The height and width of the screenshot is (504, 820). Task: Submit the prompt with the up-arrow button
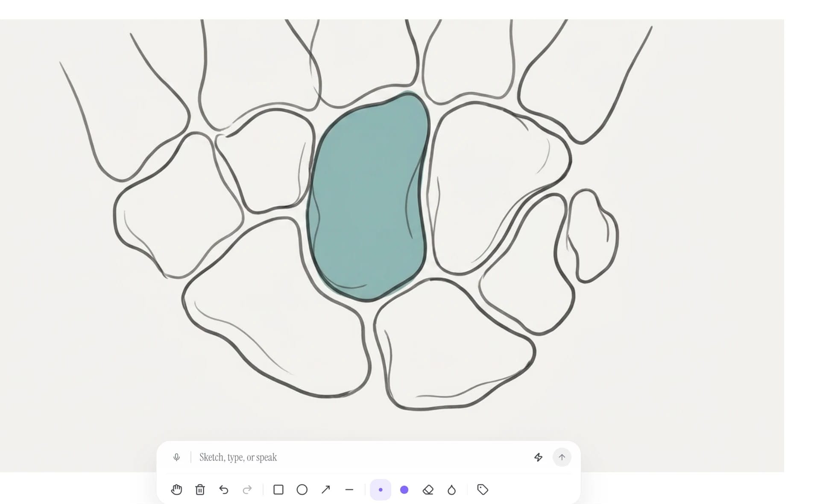[x=562, y=457]
